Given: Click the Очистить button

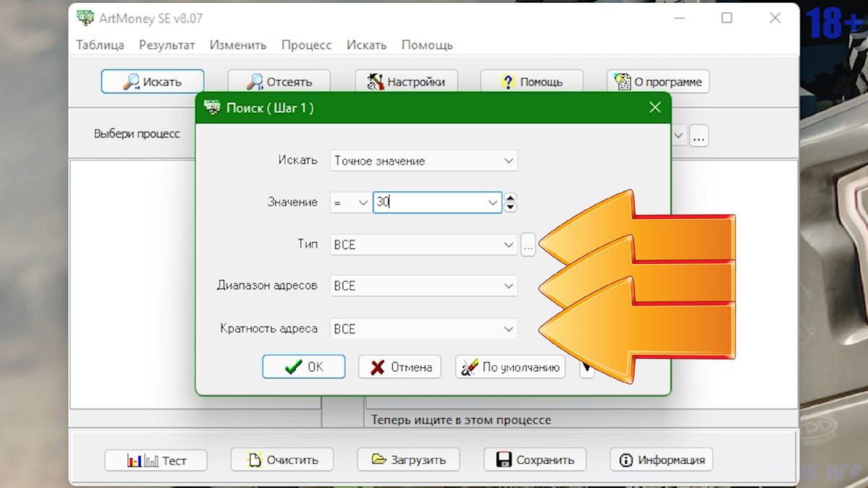Looking at the screenshot, I should 282,459.
